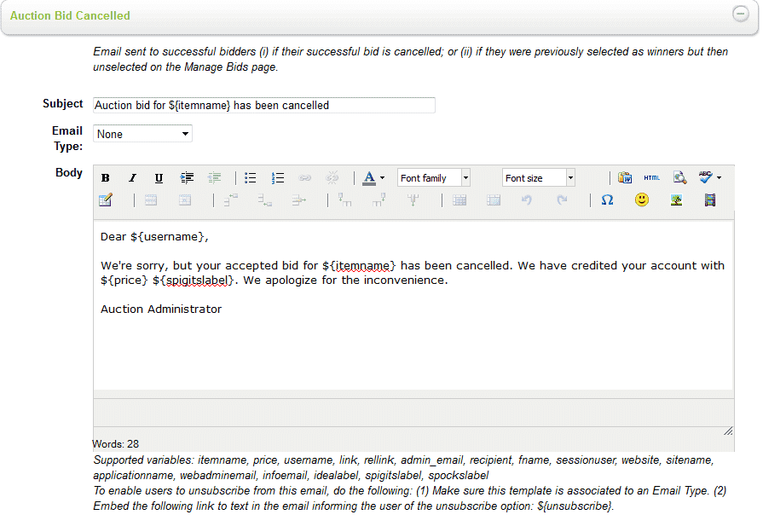Insert embedded media with film icon
Viewport: 763px width, 532px height.
click(710, 200)
